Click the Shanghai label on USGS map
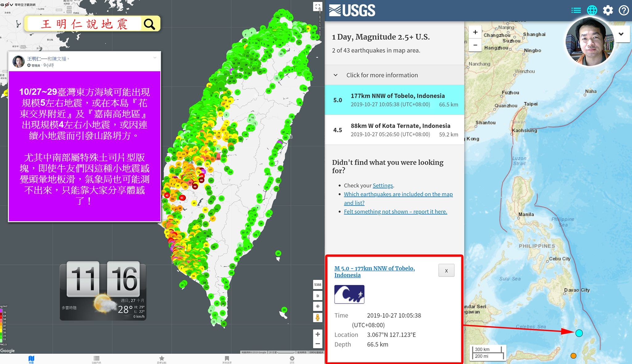The width and height of the screenshot is (632, 364). point(534,34)
